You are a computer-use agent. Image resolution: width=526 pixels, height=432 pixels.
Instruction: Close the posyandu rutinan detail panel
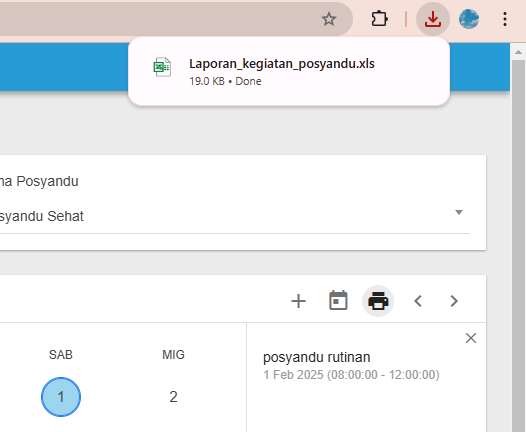pyautogui.click(x=471, y=338)
